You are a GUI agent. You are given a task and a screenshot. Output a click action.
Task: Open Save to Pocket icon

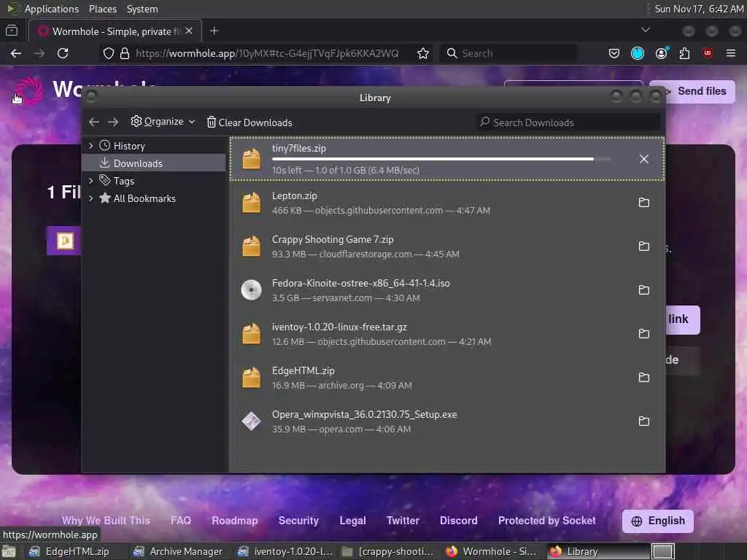(x=614, y=53)
